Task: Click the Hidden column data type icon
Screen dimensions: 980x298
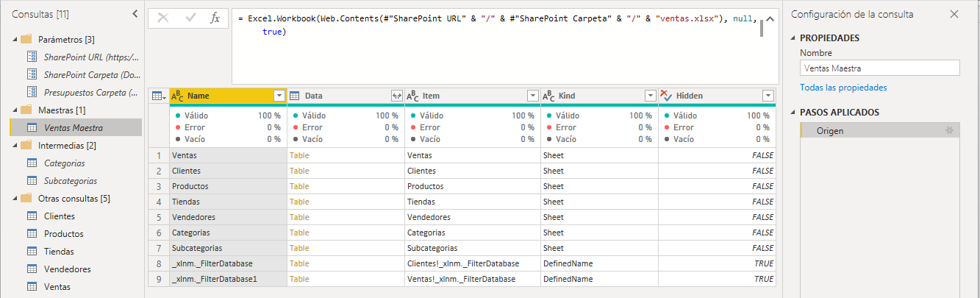Action: 666,96
